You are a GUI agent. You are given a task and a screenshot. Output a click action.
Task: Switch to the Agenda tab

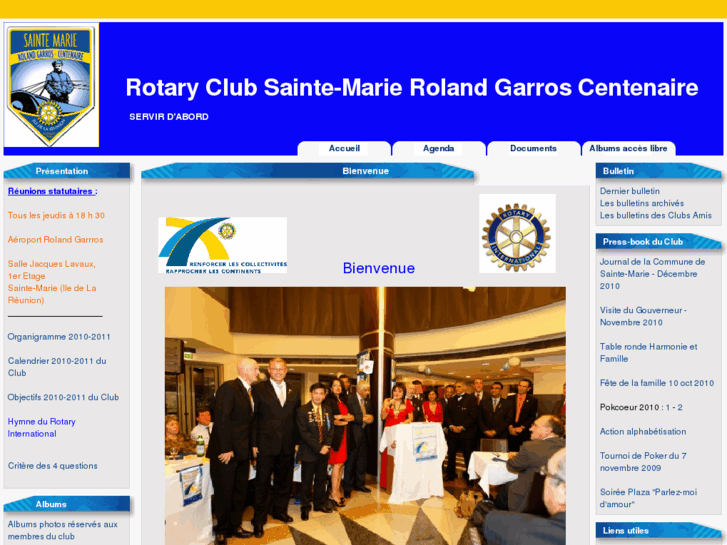(x=439, y=148)
